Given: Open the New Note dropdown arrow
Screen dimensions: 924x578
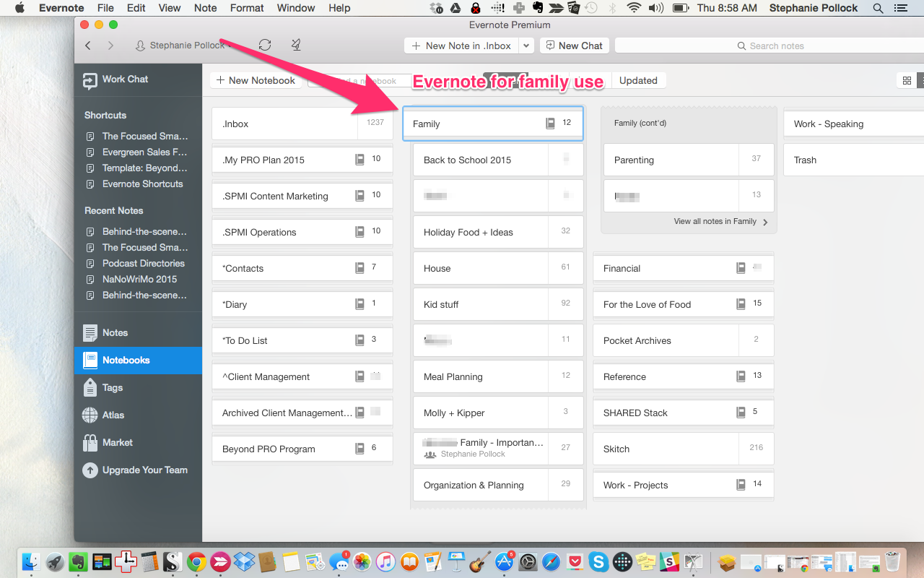Looking at the screenshot, I should click(x=526, y=46).
